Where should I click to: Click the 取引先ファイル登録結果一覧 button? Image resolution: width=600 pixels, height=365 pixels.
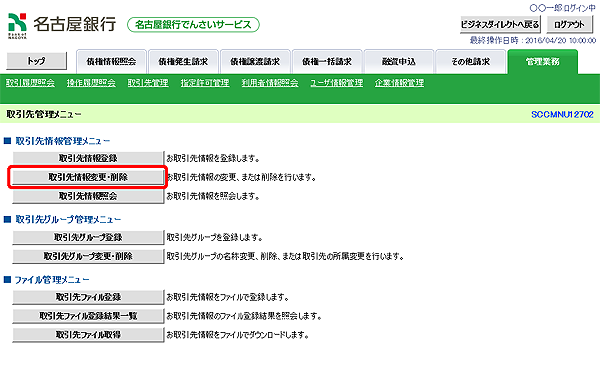(x=88, y=316)
